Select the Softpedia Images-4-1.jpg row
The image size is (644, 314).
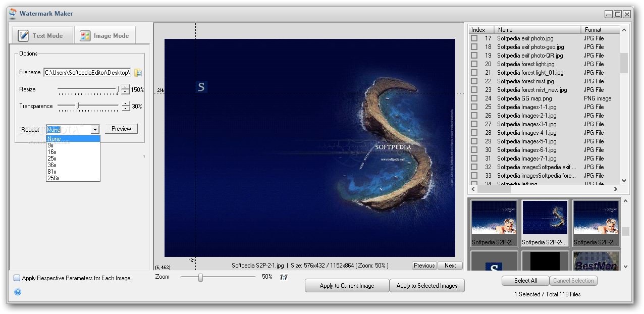coord(544,133)
